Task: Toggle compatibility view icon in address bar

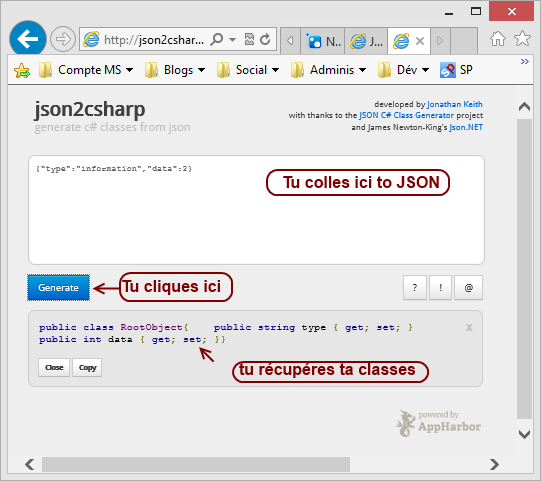Action: pos(249,40)
